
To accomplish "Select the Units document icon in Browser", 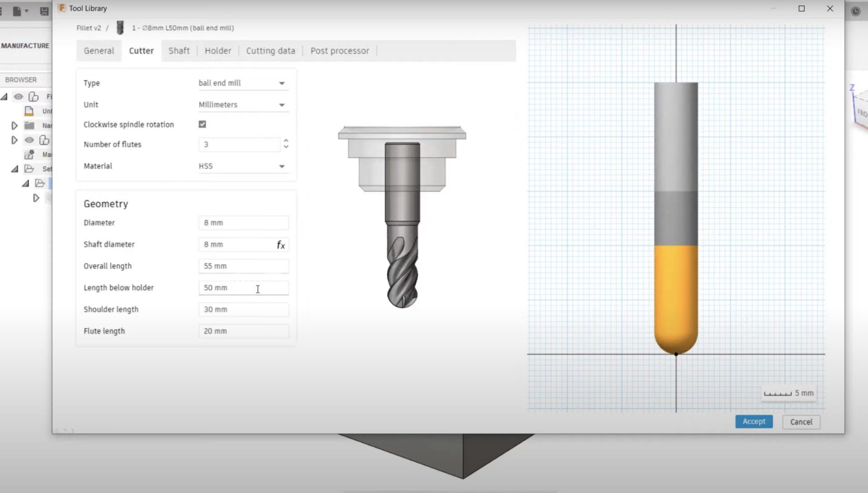I will pyautogui.click(x=28, y=111).
